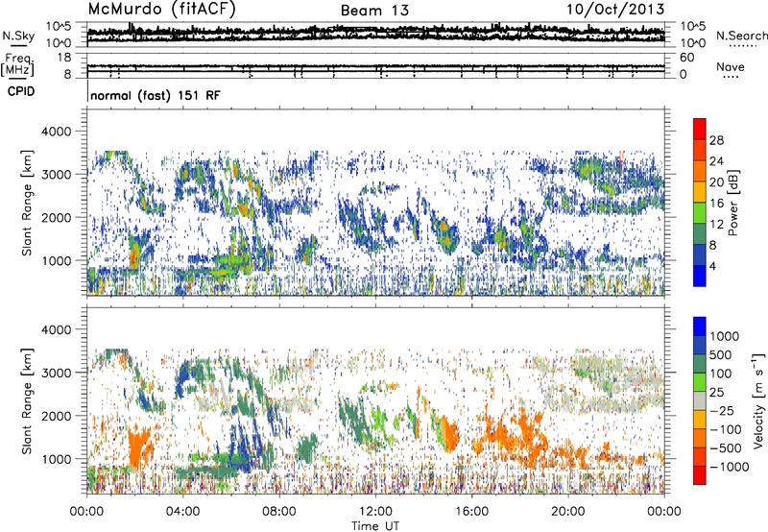Click the "-1000" label on Velocity colorbar
This screenshot has height=532, width=768.
coord(730,467)
